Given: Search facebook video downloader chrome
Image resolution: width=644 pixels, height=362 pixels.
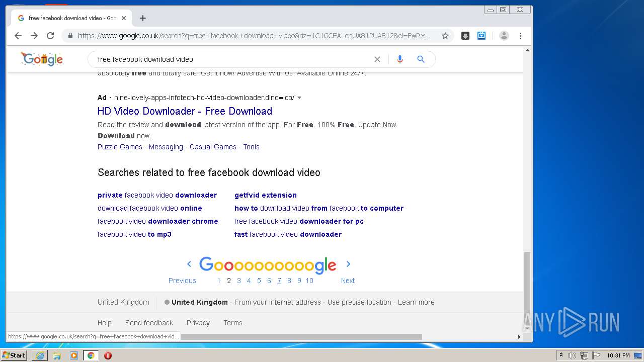Looking at the screenshot, I should (158, 221).
